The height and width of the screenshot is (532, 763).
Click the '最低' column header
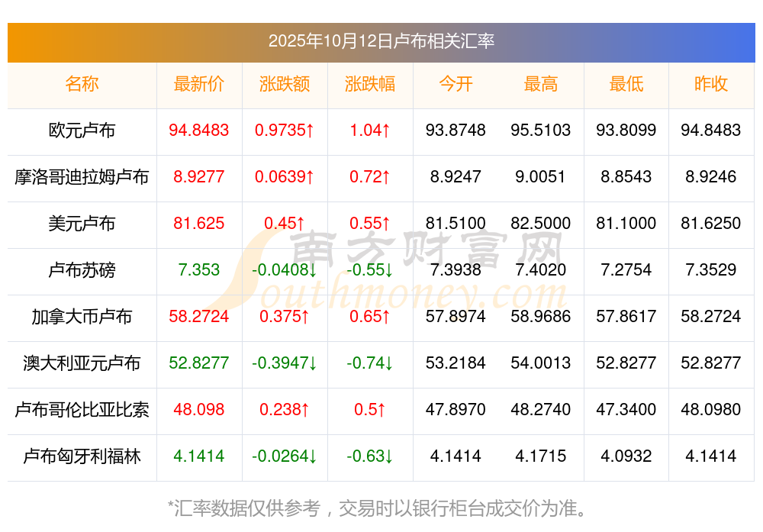(x=626, y=84)
